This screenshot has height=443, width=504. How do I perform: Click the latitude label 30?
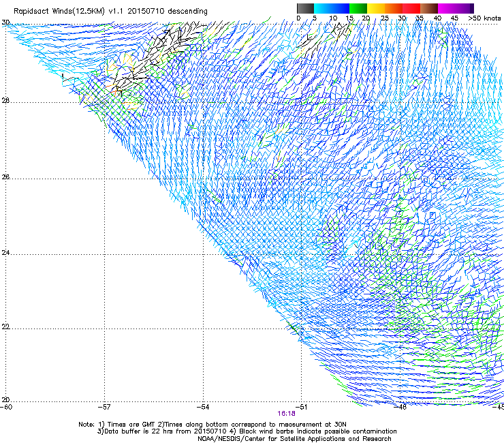(x=5, y=22)
